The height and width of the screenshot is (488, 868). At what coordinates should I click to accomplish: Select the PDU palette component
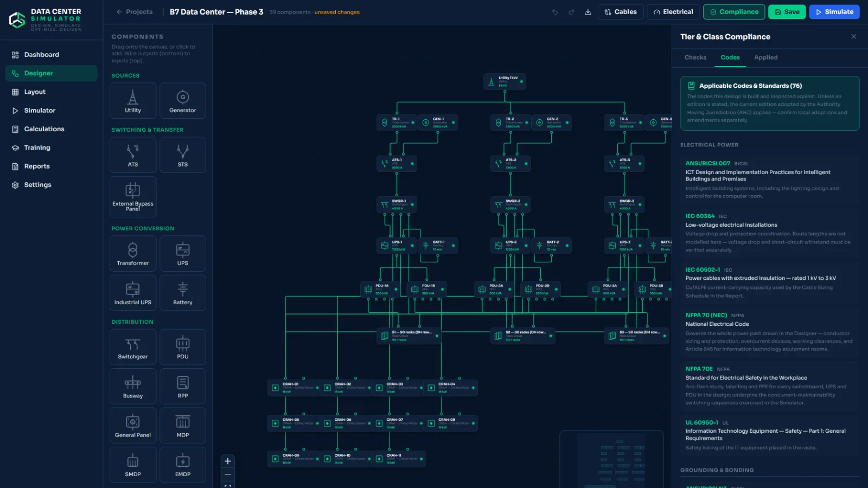[183, 347]
